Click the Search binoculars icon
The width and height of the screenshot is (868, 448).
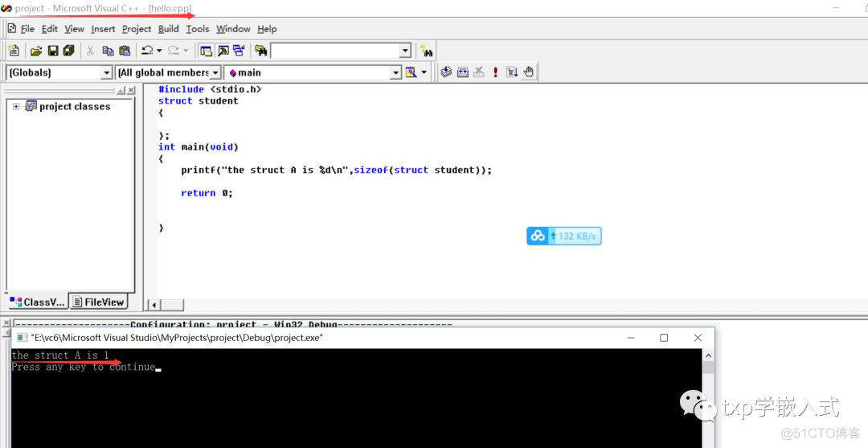(x=426, y=51)
